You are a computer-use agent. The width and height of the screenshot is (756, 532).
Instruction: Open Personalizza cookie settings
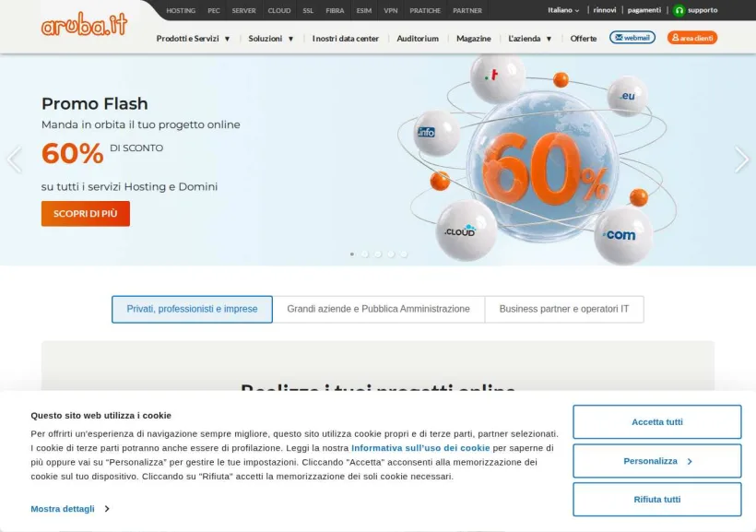(x=657, y=461)
